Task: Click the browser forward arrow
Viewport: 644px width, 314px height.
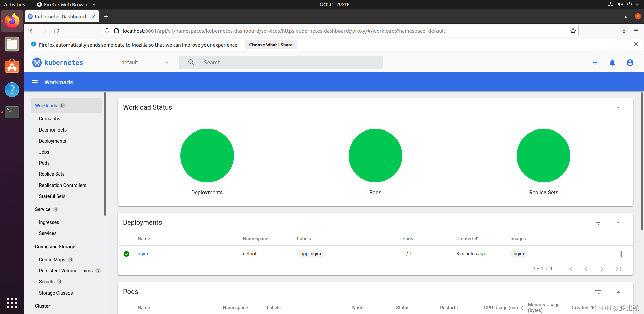Action: 44,31
